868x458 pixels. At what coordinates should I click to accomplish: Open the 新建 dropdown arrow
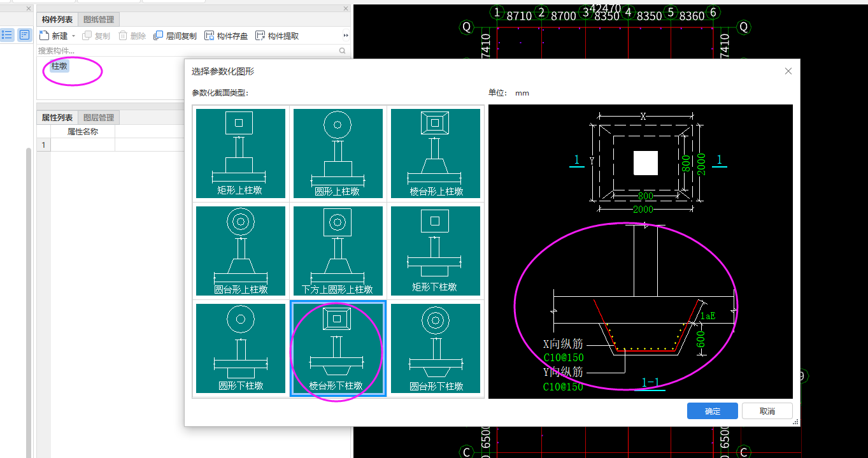point(73,36)
